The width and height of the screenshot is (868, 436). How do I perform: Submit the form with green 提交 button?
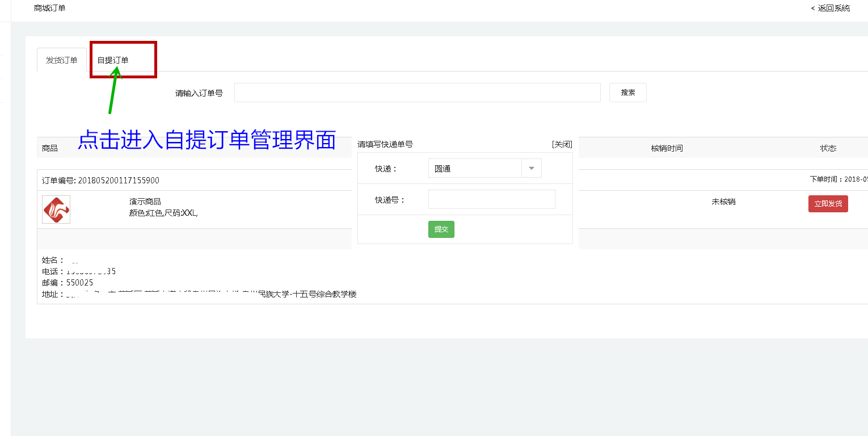441,229
